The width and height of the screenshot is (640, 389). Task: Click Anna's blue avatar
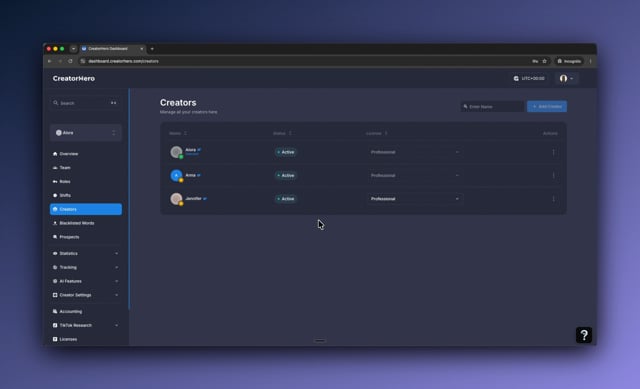[176, 175]
